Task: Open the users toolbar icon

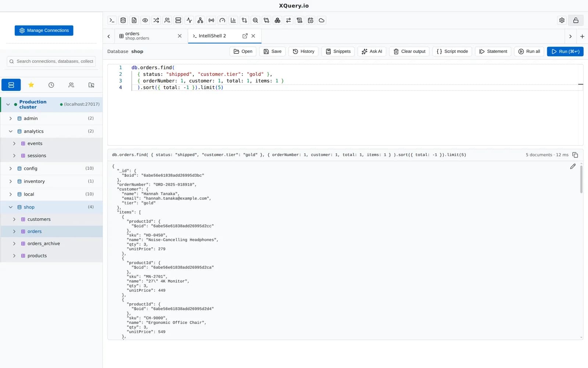Action: tap(167, 20)
